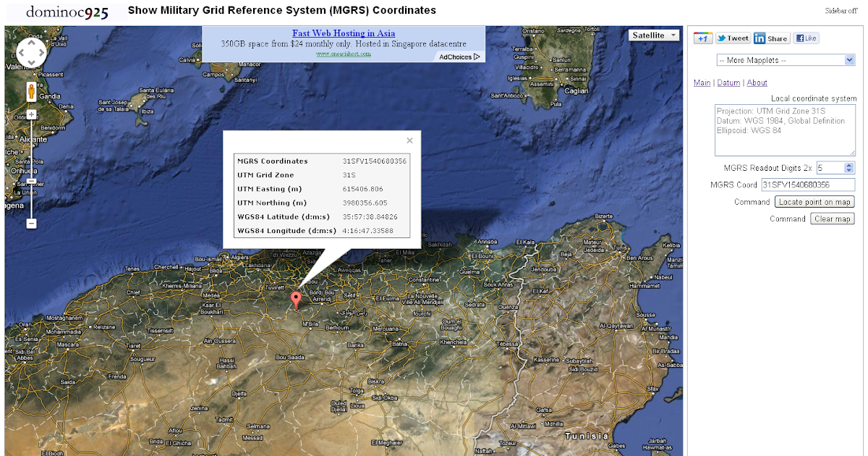Click the map pan navigation wheel
This screenshot has height=456, width=868.
tap(32, 53)
